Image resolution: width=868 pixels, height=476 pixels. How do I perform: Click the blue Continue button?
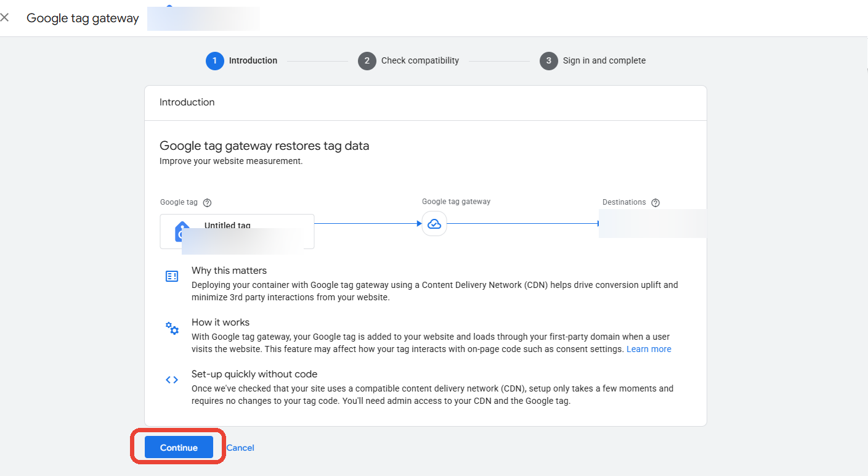click(179, 448)
